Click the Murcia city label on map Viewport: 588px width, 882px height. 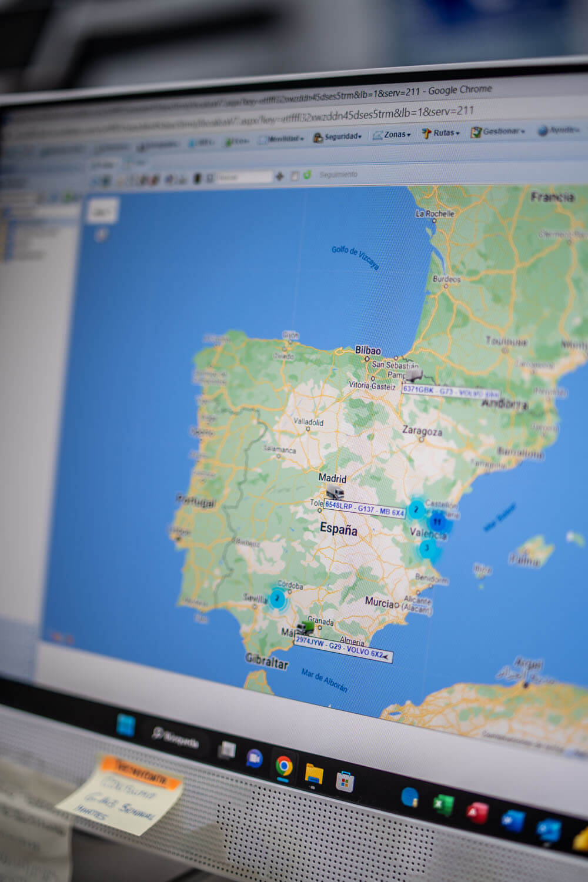click(380, 602)
